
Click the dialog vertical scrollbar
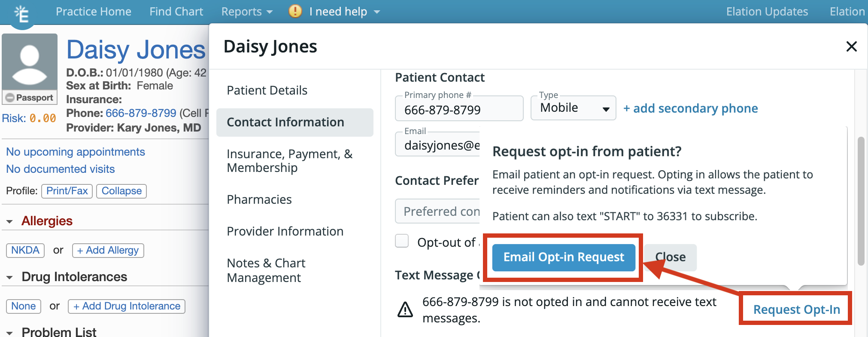click(x=860, y=201)
